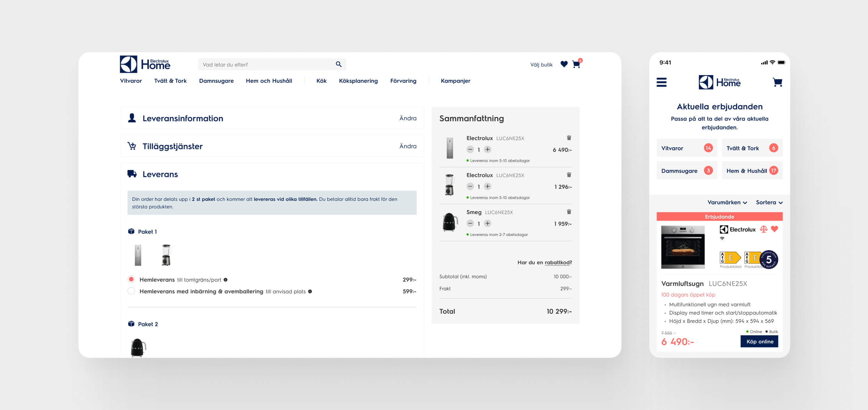Click the kettle thumbnail in Sammanfattning
This screenshot has height=410, width=868.
click(450, 222)
